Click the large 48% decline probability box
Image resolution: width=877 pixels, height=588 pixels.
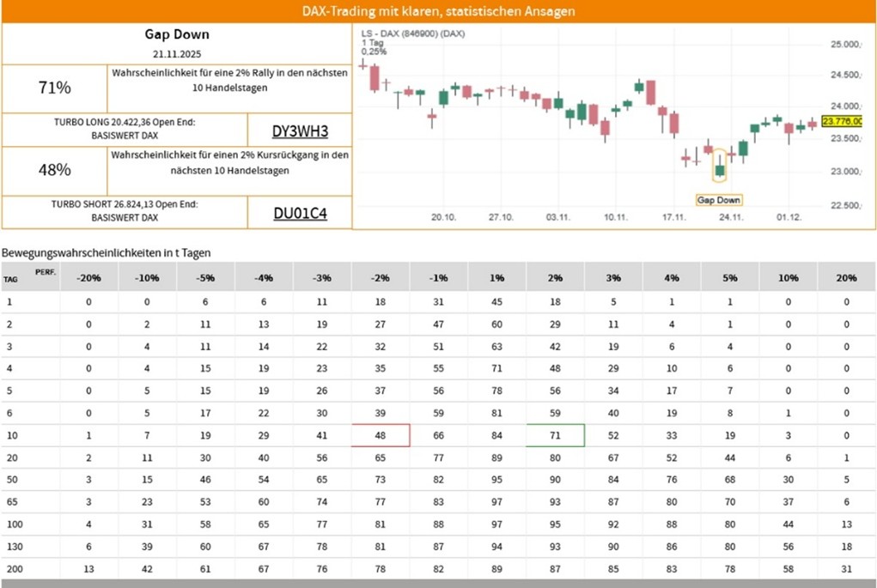tap(55, 170)
